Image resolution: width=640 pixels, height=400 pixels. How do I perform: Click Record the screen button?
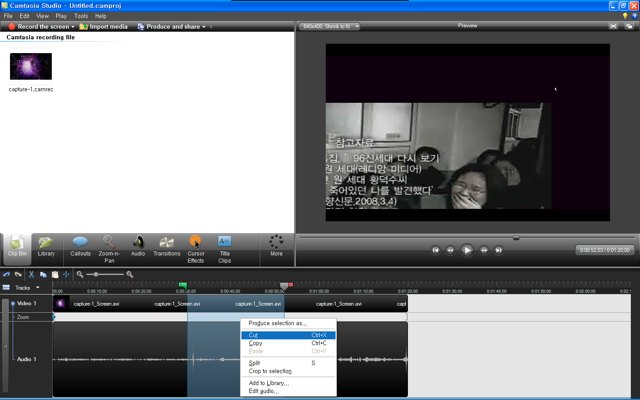(38, 27)
